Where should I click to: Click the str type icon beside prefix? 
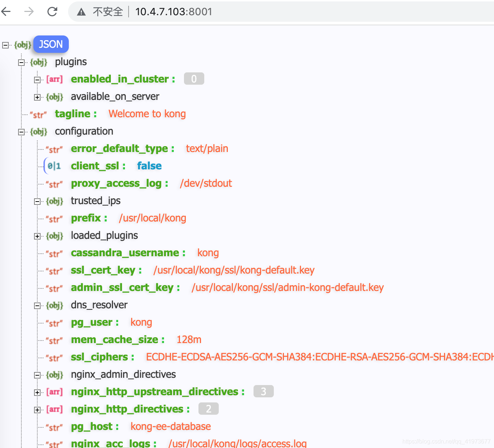[x=54, y=219]
